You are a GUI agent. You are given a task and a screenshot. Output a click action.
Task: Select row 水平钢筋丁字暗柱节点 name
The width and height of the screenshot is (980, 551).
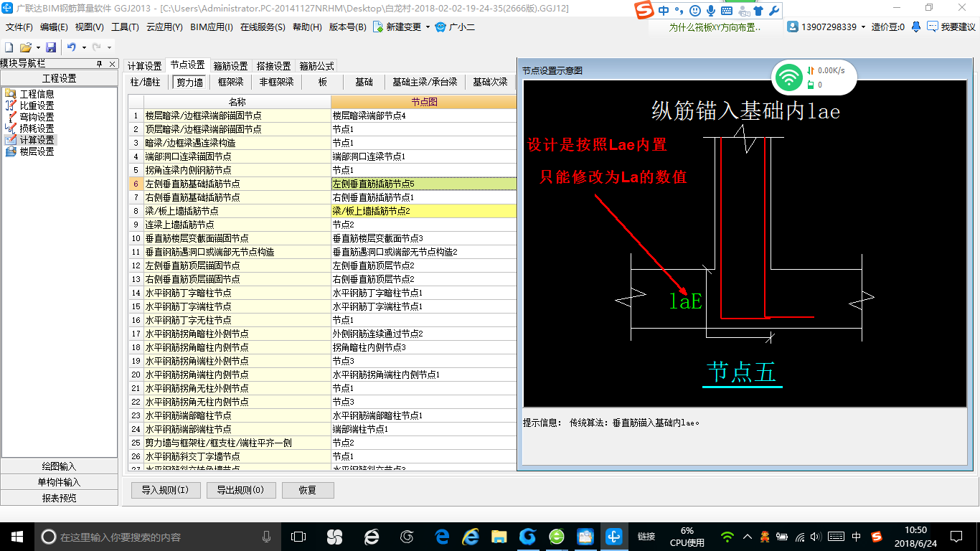237,293
